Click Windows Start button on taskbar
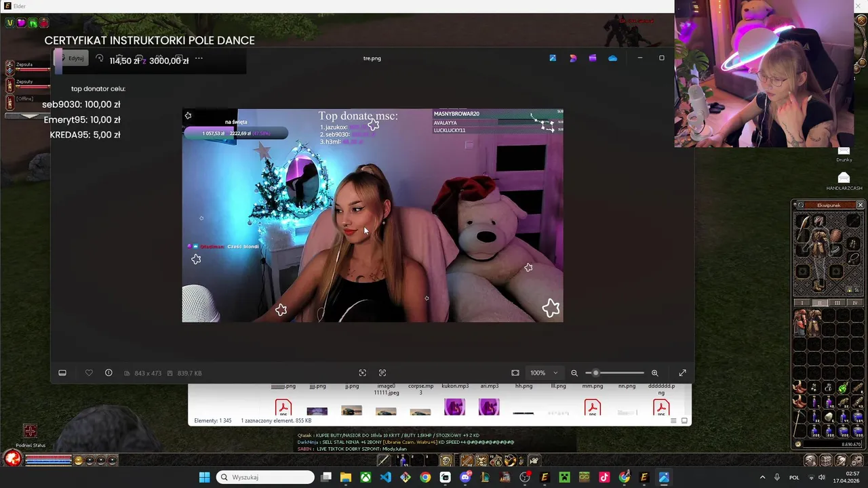The width and height of the screenshot is (868, 488). coord(204,477)
